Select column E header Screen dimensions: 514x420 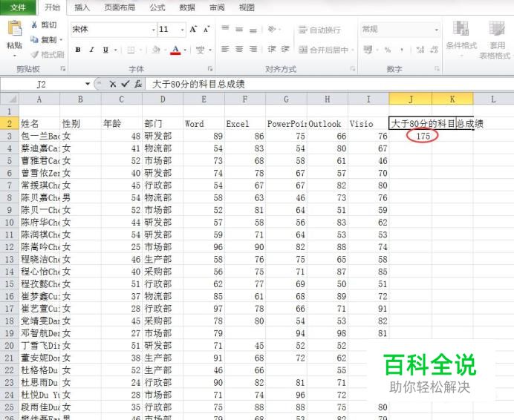click(x=204, y=99)
